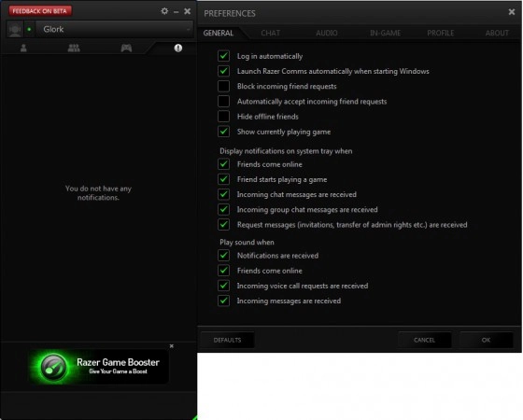
Task: Close the Preferences dialog
Action: [x=512, y=12]
